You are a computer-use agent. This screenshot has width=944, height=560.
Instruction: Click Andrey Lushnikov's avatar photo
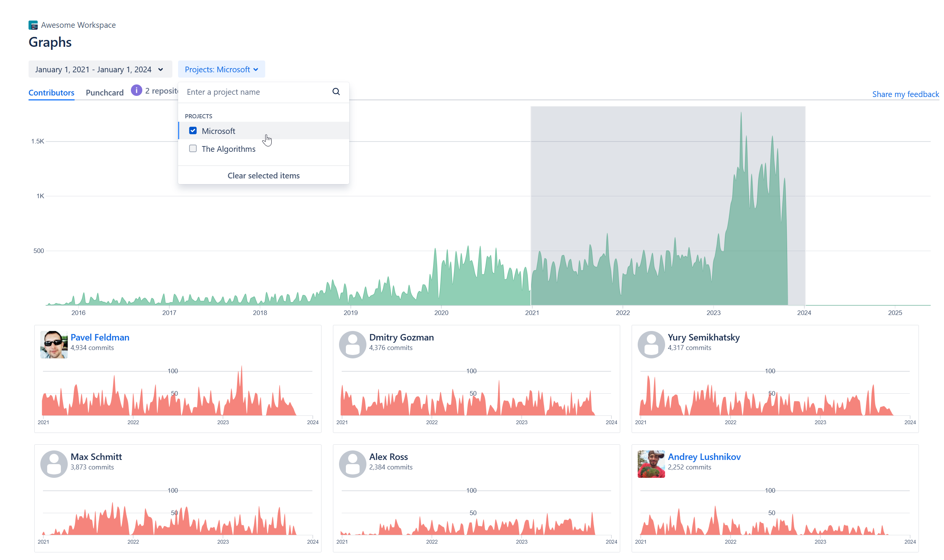point(651,464)
